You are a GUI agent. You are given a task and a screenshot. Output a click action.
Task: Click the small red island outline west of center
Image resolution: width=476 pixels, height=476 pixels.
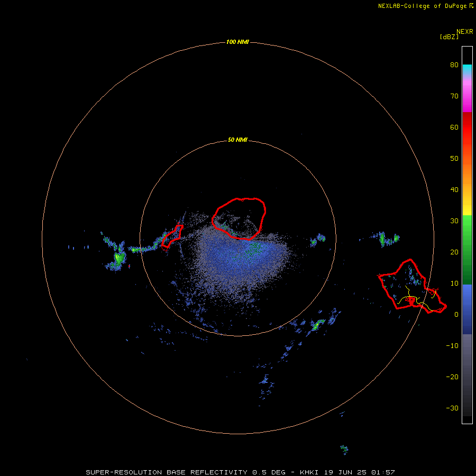(172, 237)
